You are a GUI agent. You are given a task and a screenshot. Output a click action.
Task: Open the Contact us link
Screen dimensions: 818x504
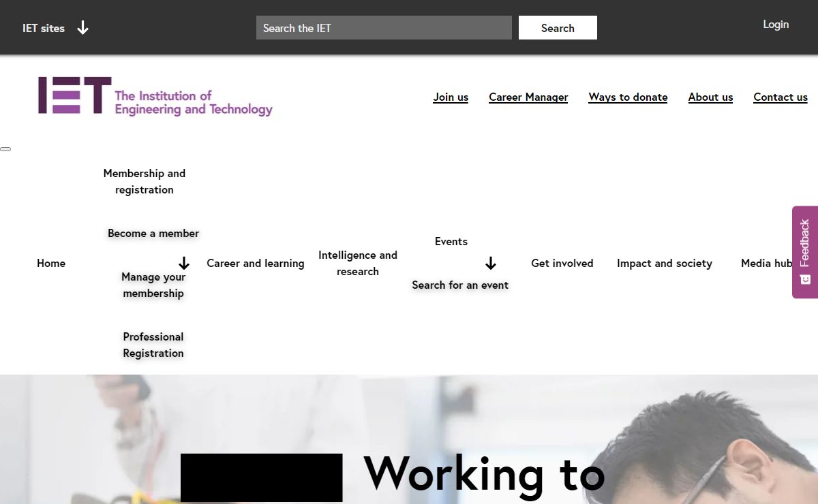781,97
